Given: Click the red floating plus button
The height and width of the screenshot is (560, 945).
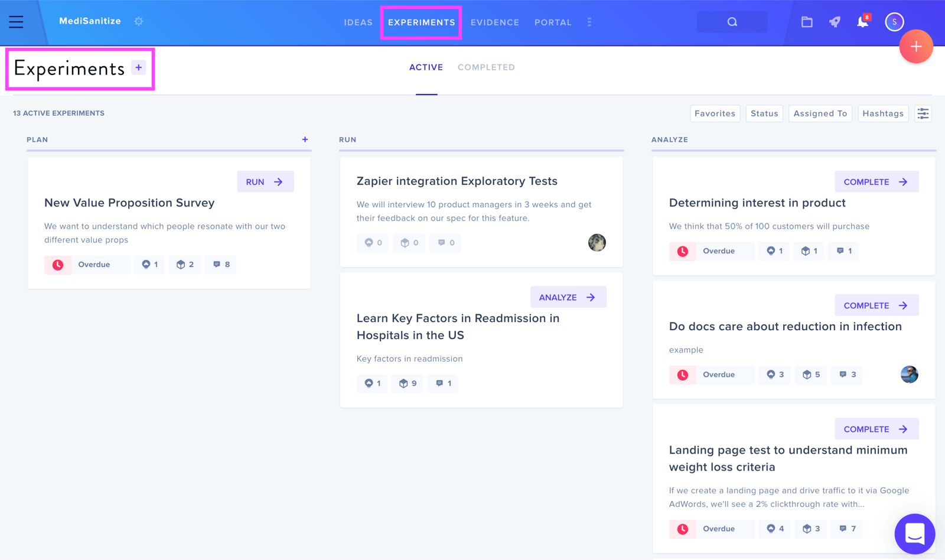Looking at the screenshot, I should pos(916,46).
